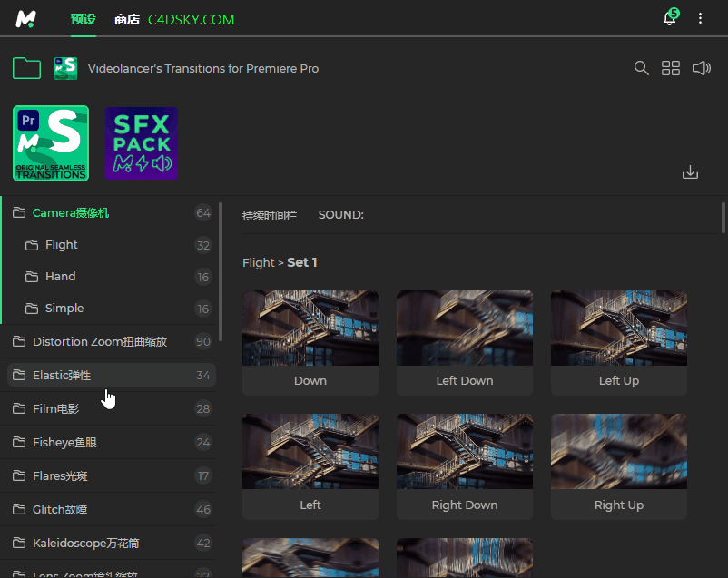Click the Flares光斑 folder icon

point(19,475)
